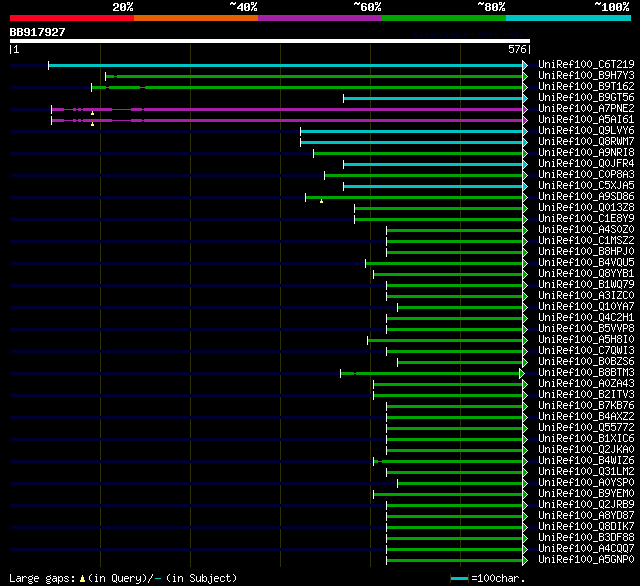Viewport: 640px width, 586px height.
Task: Click the purple ~60% identity legend segment
Action: click(320, 18)
